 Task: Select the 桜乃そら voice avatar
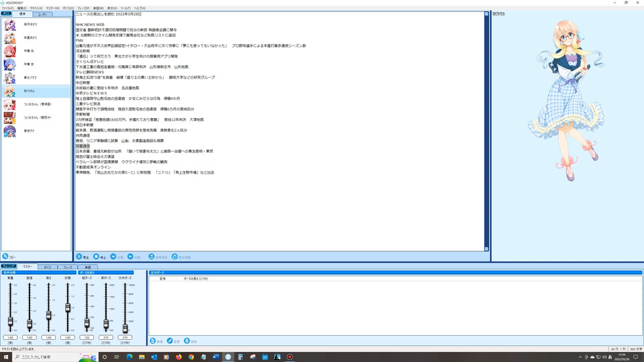[x=10, y=91]
